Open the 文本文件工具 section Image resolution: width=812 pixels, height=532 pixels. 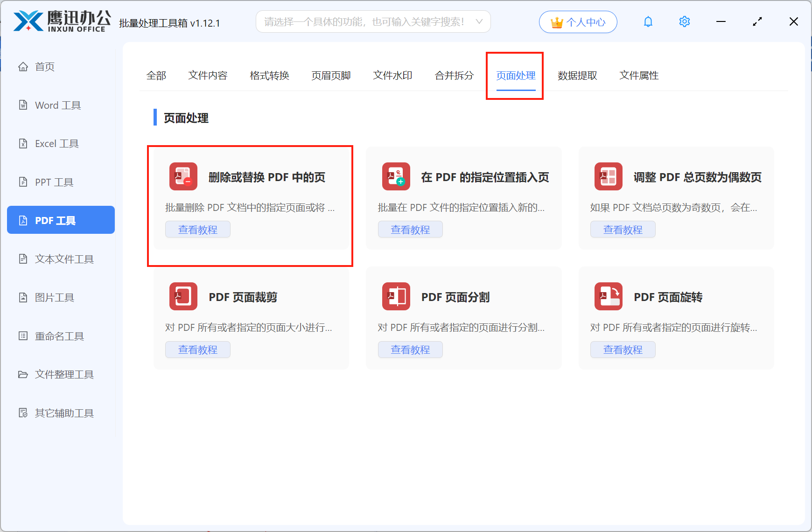click(x=63, y=259)
